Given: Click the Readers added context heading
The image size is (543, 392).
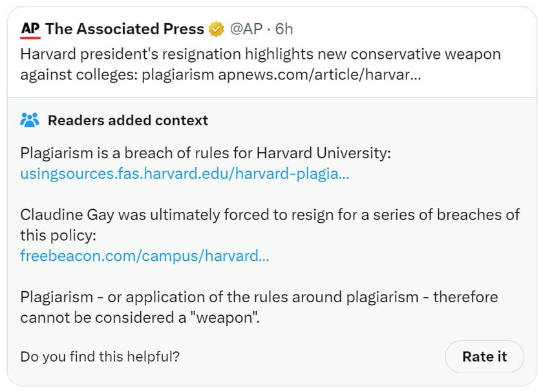Looking at the screenshot, I should 128,120.
